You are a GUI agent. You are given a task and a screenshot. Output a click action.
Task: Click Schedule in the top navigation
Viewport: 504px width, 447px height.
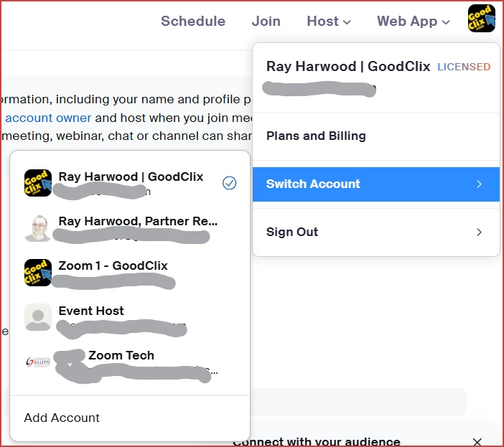coord(193,22)
